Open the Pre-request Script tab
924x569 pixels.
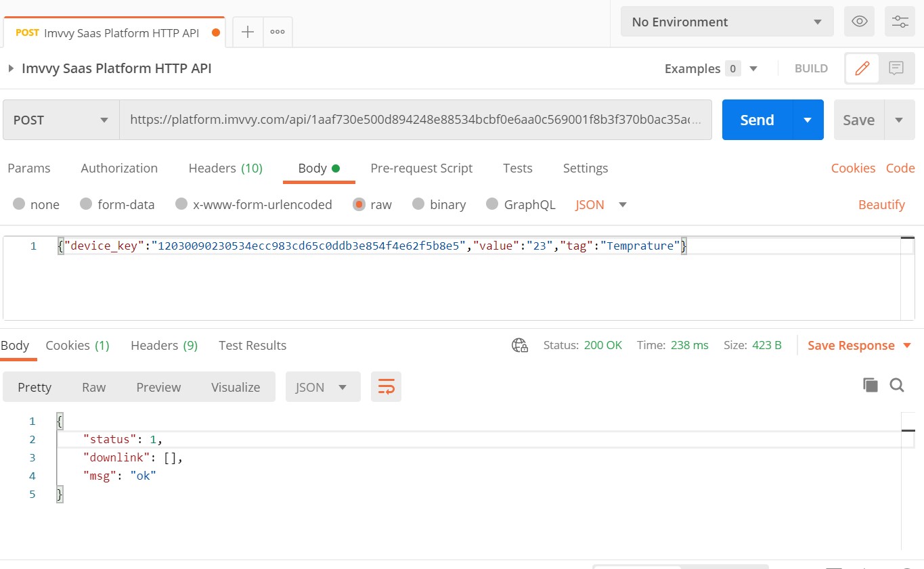pos(421,168)
